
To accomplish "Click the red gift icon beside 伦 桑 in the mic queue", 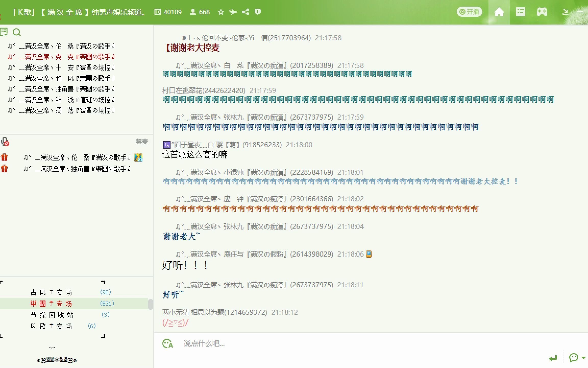I will tap(4, 157).
